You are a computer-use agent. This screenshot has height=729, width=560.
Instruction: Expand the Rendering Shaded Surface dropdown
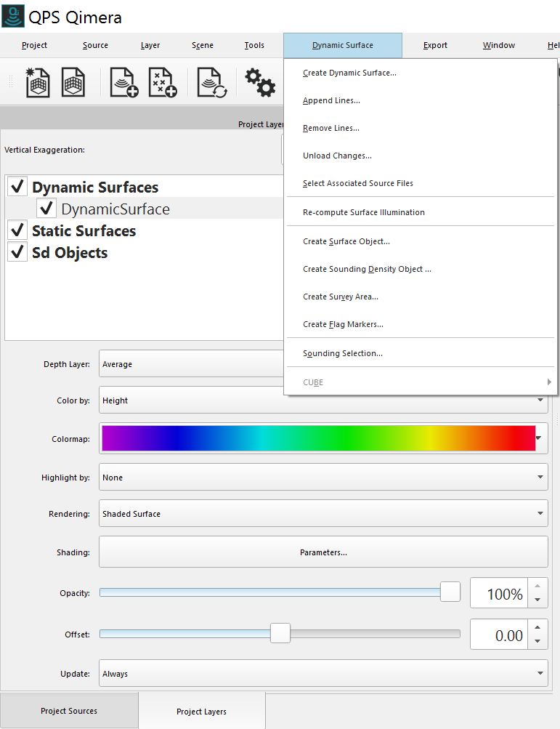pyautogui.click(x=323, y=514)
